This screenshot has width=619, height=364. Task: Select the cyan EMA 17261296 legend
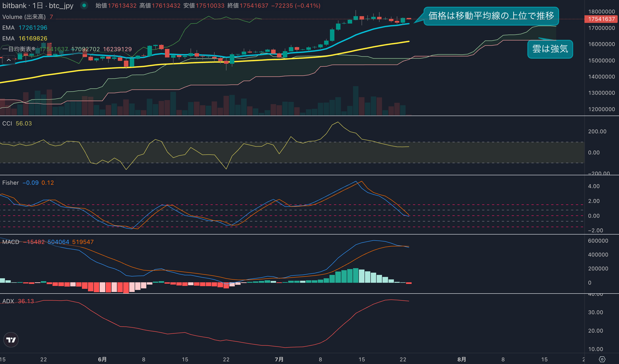(24, 28)
